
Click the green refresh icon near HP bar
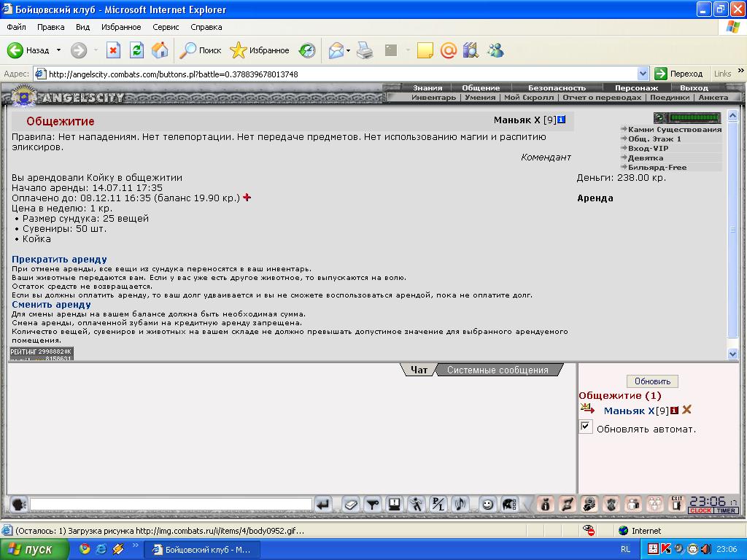659,117
